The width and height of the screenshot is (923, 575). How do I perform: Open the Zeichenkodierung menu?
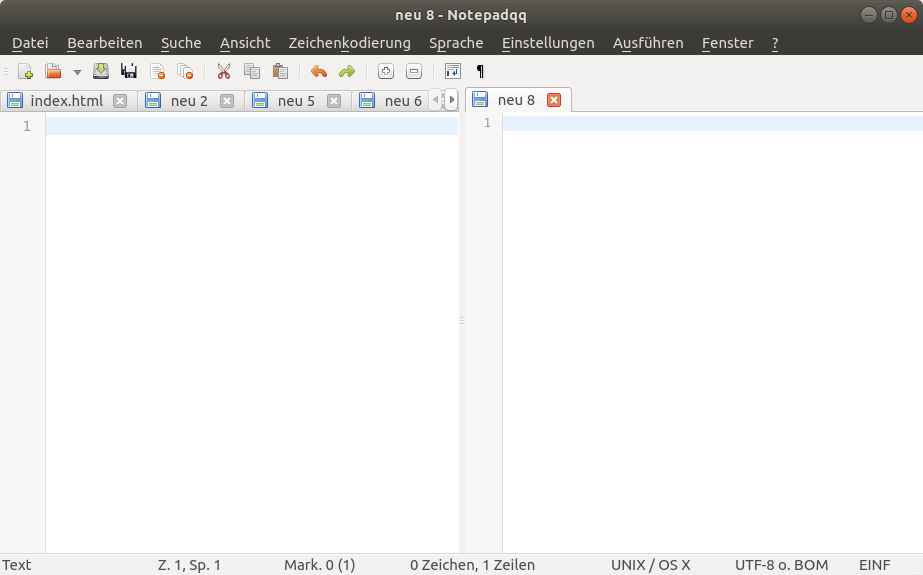tap(349, 43)
